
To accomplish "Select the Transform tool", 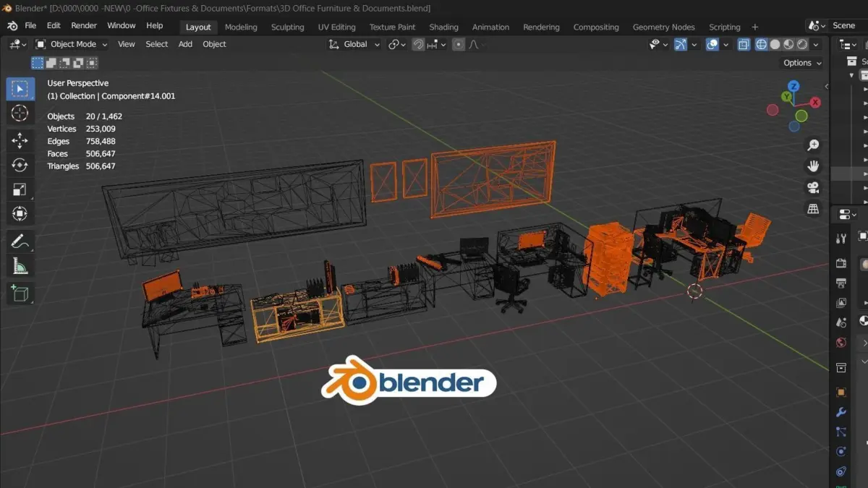I will point(20,215).
